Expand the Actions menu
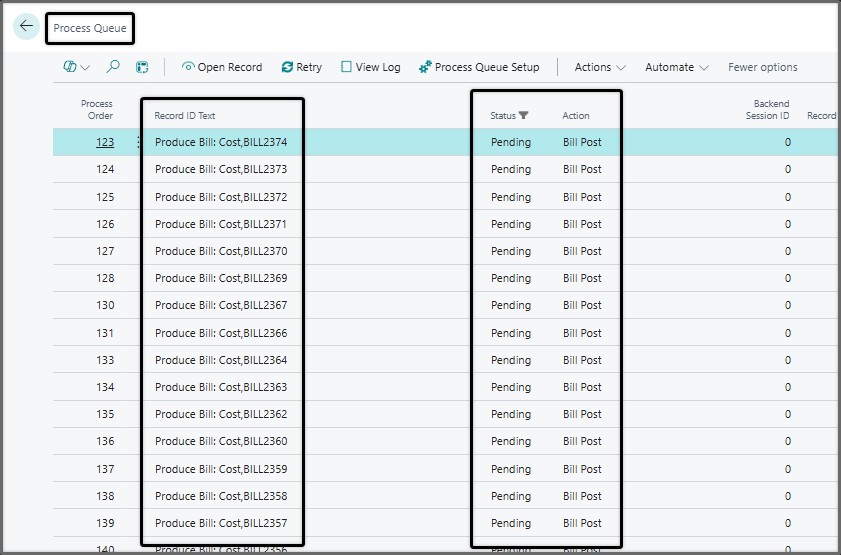The image size is (841, 555). [600, 67]
